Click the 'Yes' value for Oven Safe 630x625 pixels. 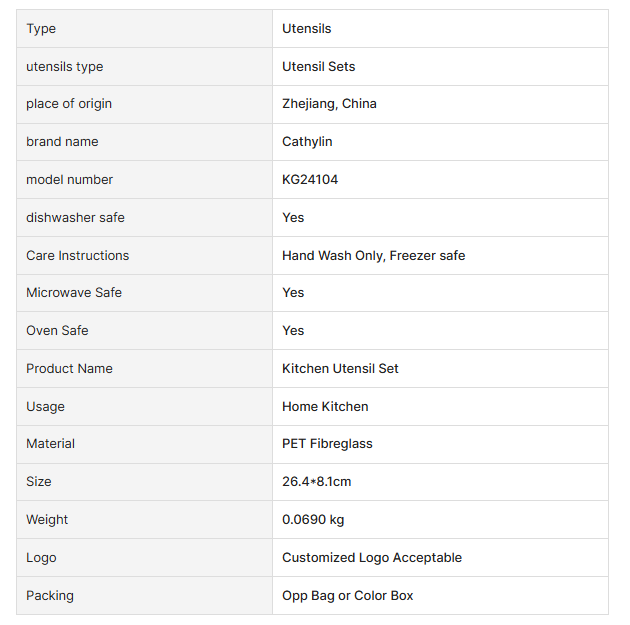point(293,331)
